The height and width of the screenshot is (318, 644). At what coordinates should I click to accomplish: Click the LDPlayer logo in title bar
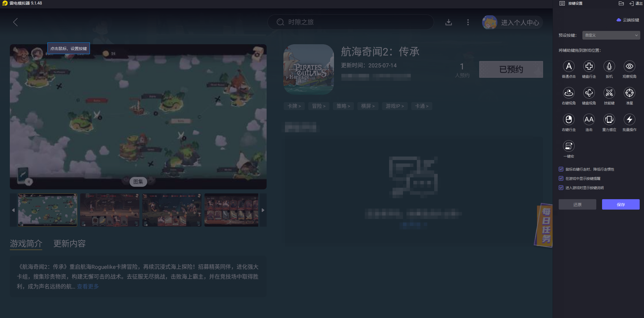coord(5,3)
